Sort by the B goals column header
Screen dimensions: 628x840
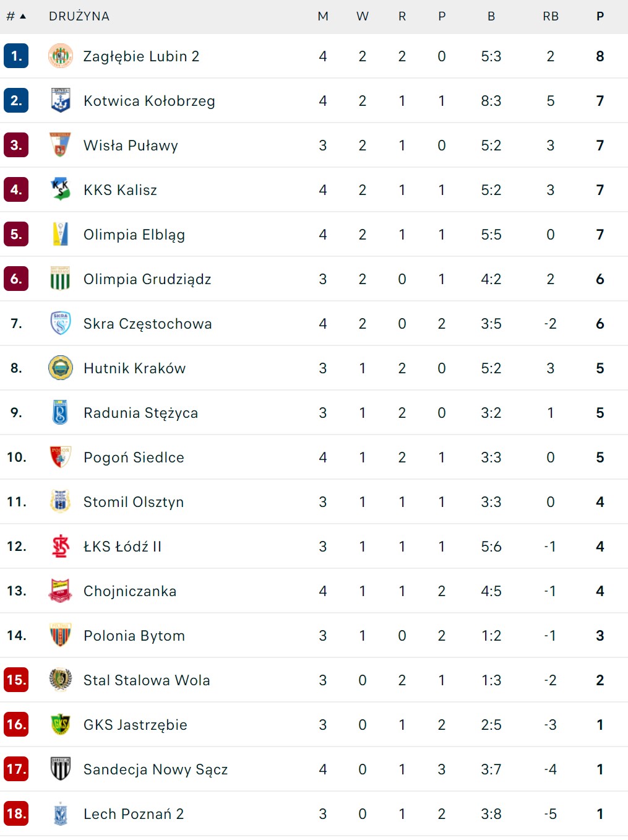pos(491,16)
